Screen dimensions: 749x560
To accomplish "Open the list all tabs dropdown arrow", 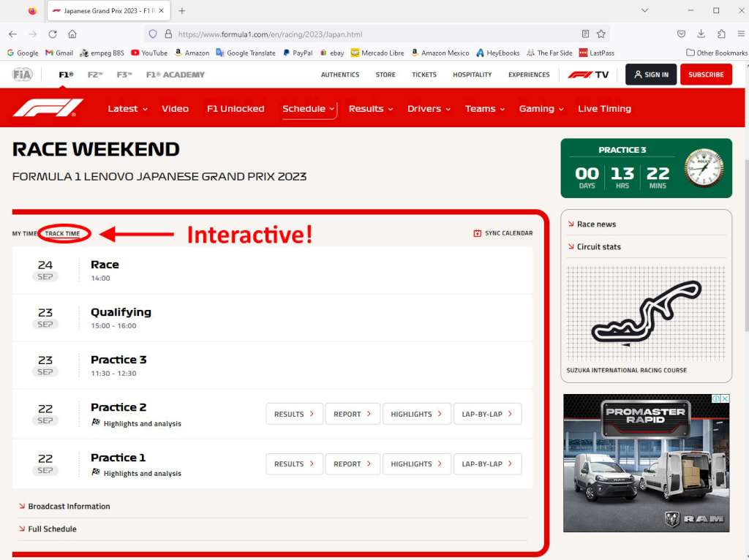I will [x=644, y=10].
